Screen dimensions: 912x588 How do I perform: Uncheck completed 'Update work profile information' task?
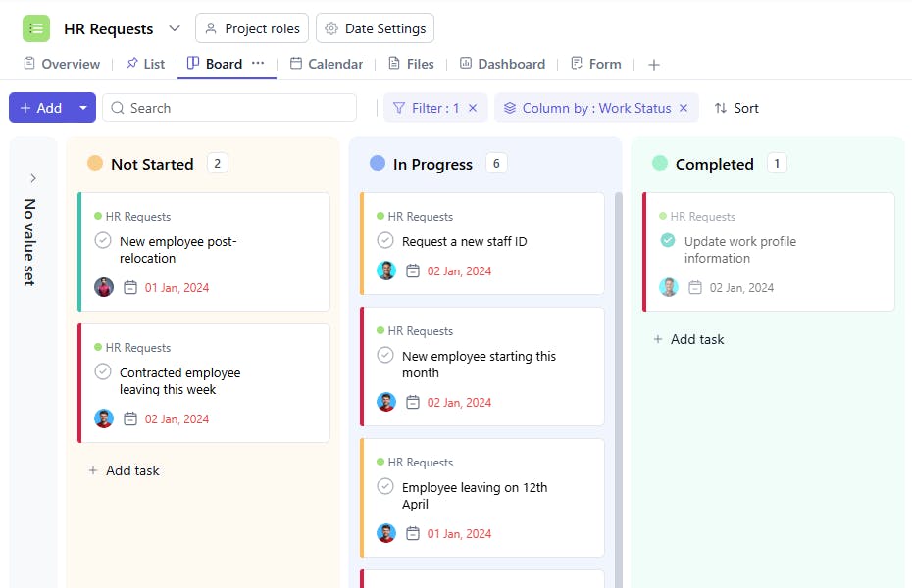coord(668,240)
